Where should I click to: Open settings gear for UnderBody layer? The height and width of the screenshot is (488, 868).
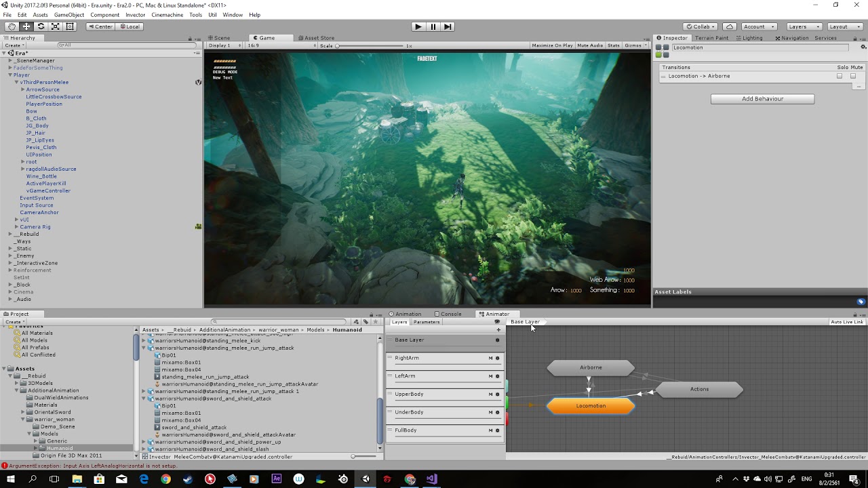[498, 412]
